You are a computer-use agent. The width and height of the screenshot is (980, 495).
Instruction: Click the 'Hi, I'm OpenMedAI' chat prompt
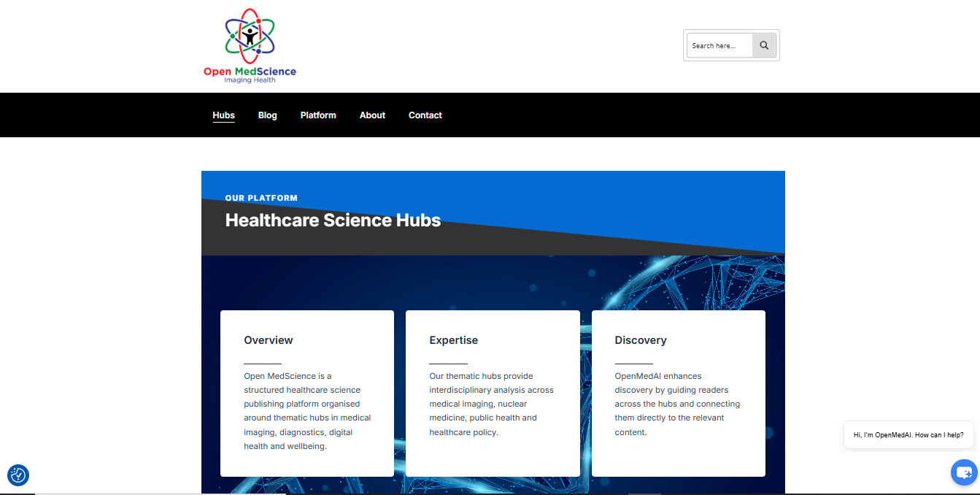click(908, 435)
